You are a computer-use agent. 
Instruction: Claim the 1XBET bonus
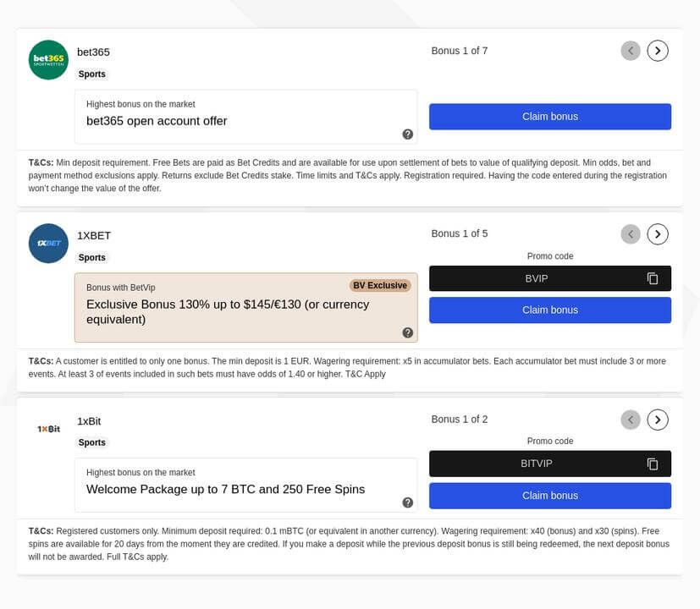click(550, 310)
